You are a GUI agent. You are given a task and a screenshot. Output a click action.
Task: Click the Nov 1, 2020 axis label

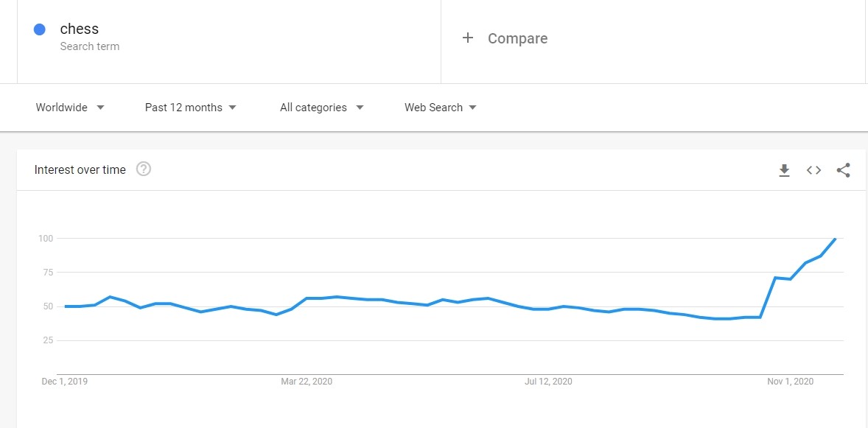pos(790,382)
